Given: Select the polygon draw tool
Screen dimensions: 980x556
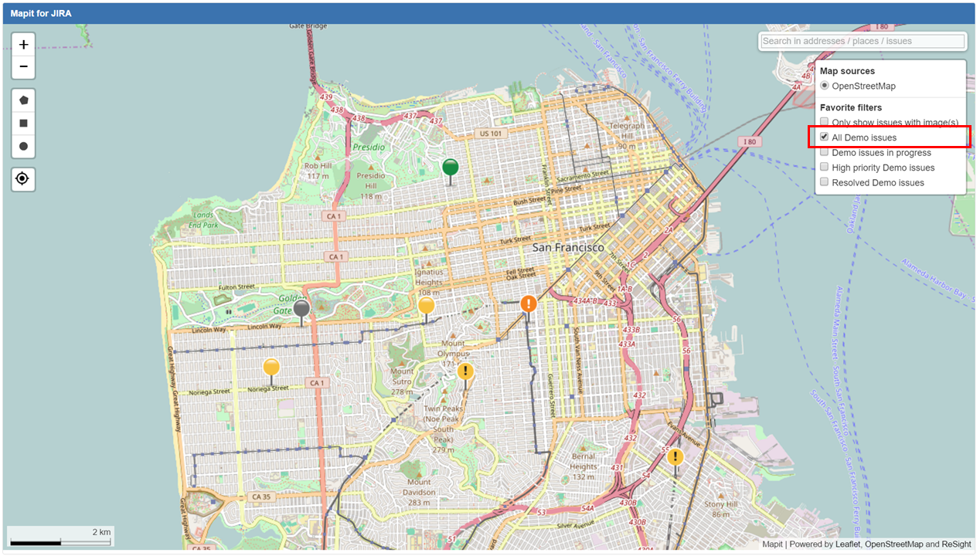Looking at the screenshot, I should 23,100.
